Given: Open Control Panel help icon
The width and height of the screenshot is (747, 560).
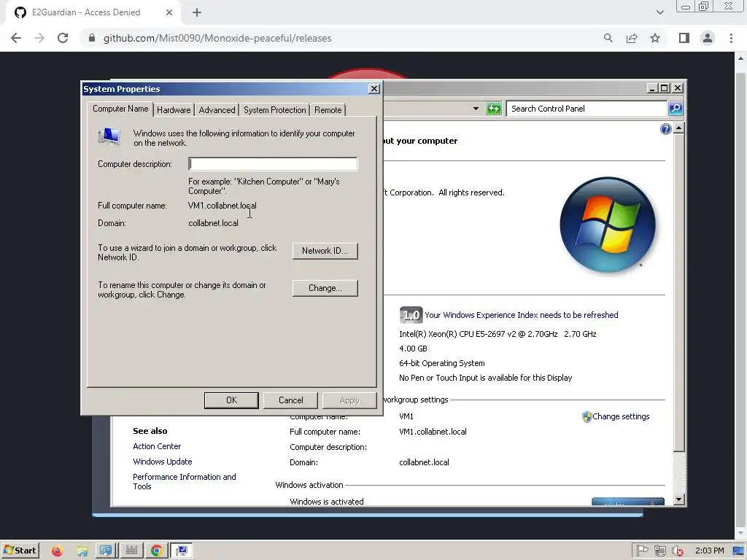Looking at the screenshot, I should 665,128.
